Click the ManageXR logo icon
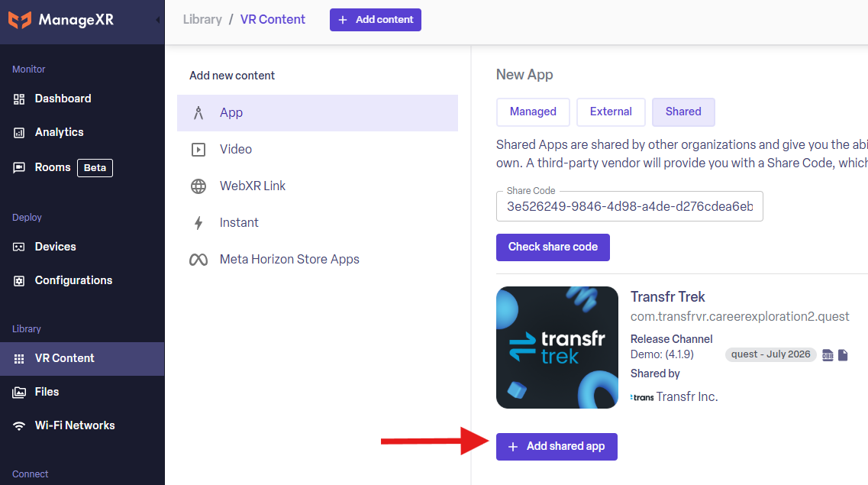This screenshot has height=485, width=868. [20, 20]
